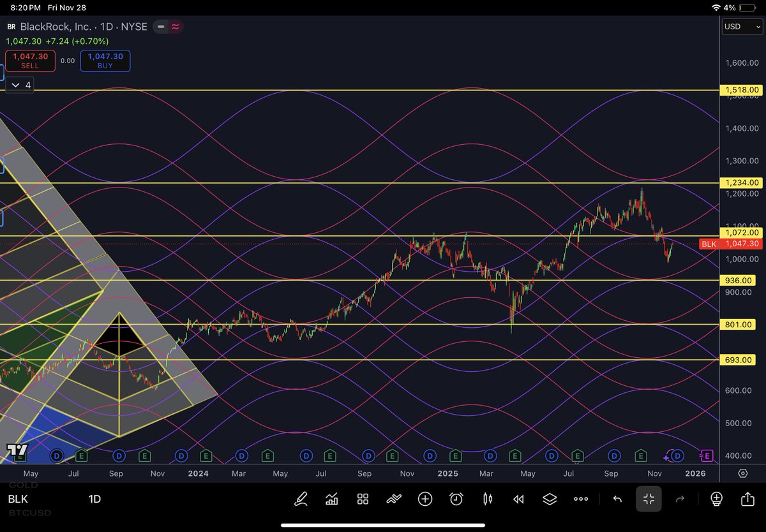The height and width of the screenshot is (532, 766).
Task: Open dividend D marker above Mar 2025
Action: [490, 455]
